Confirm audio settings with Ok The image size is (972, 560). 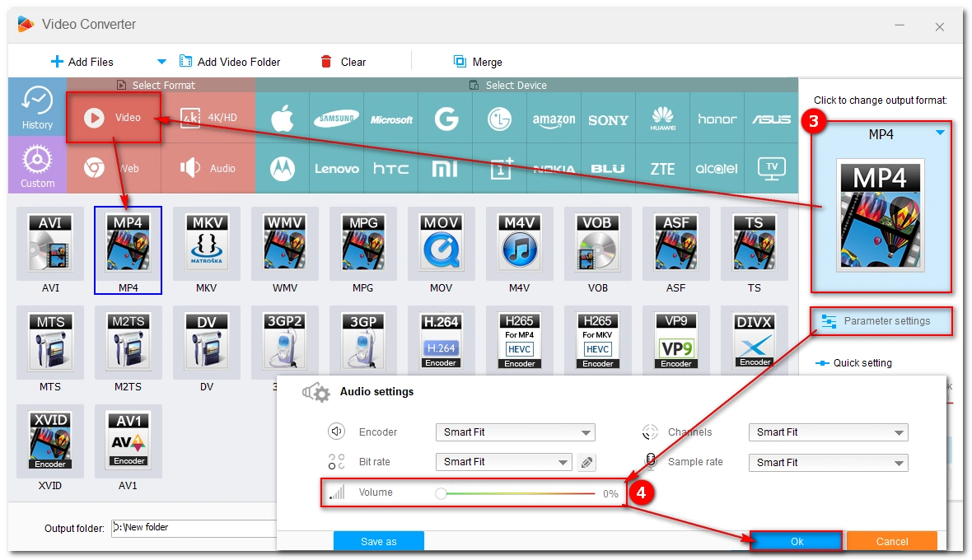coord(797,541)
